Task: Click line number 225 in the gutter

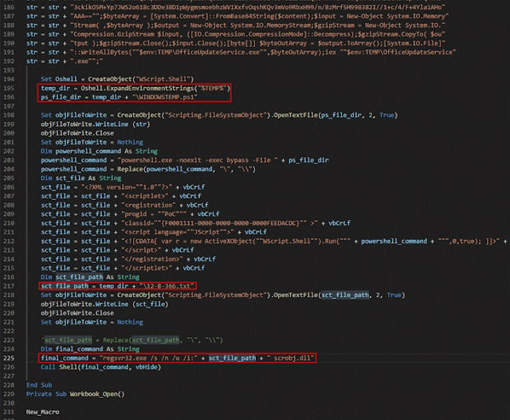Action: [x=9, y=358]
